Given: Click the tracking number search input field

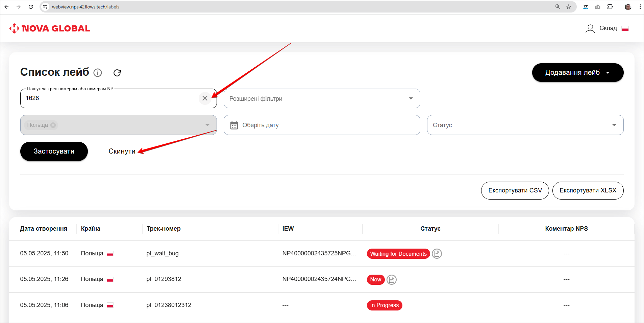Looking at the screenshot, I should [x=112, y=98].
